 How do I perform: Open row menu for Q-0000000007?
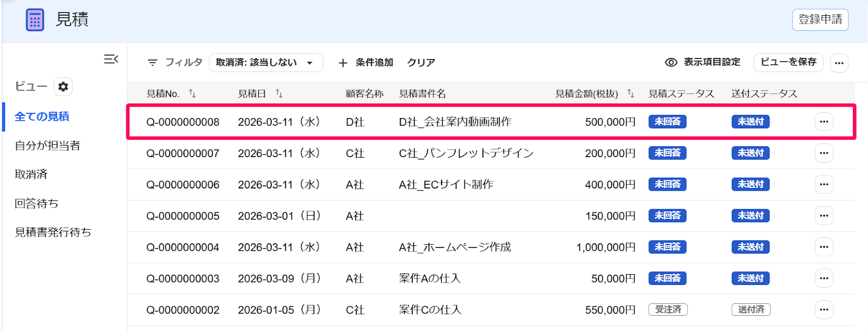[824, 153]
